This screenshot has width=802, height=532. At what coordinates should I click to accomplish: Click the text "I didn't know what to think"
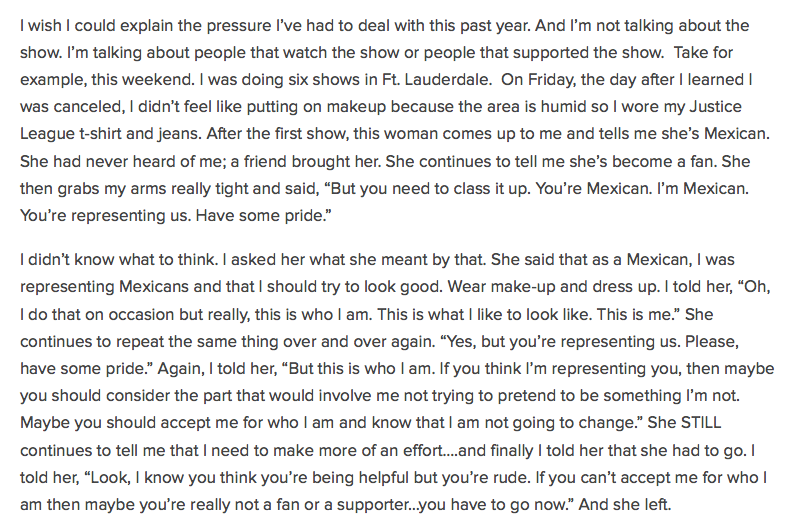point(119,260)
